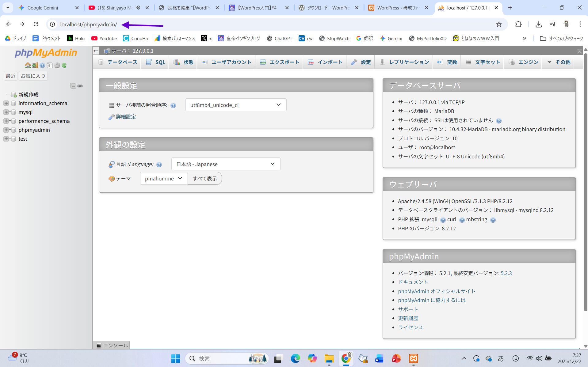Open the 詳細設定 link
The image size is (588, 367).
126,117
